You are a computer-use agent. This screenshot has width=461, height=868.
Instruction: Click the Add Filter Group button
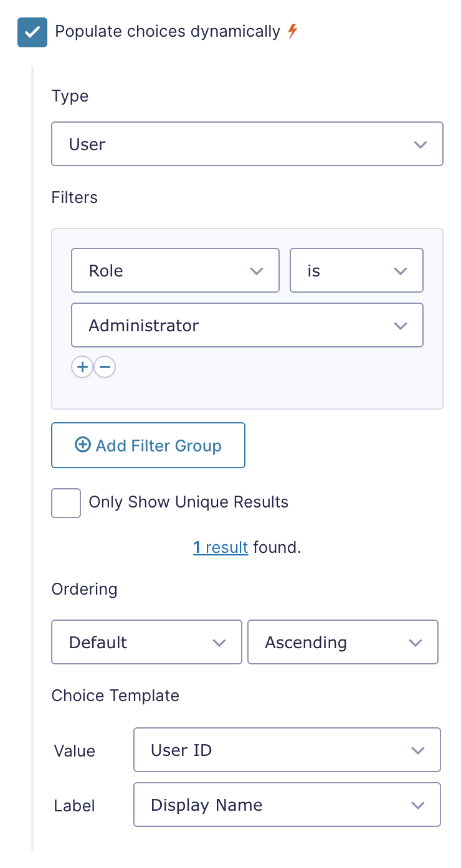coord(148,446)
